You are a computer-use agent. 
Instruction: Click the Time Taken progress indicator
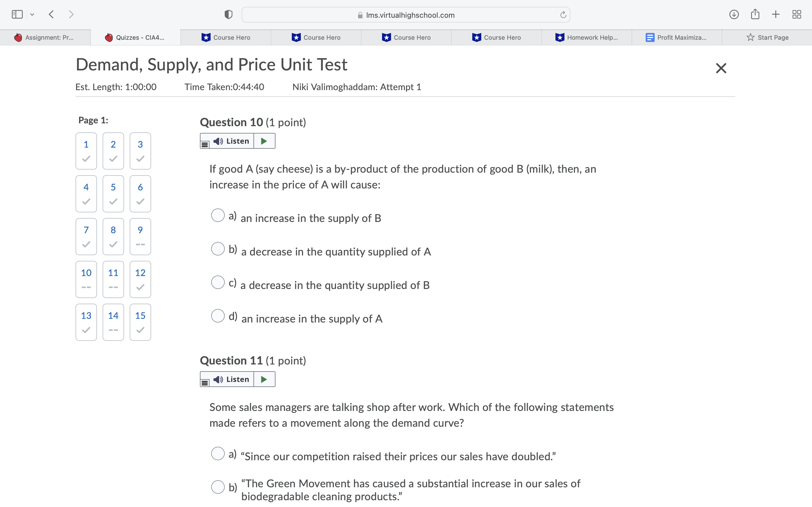click(224, 87)
